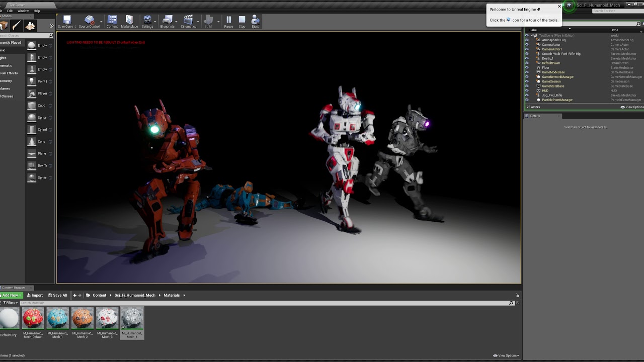
Task: Select the Landscape mode mountain icon
Action: click(30, 26)
